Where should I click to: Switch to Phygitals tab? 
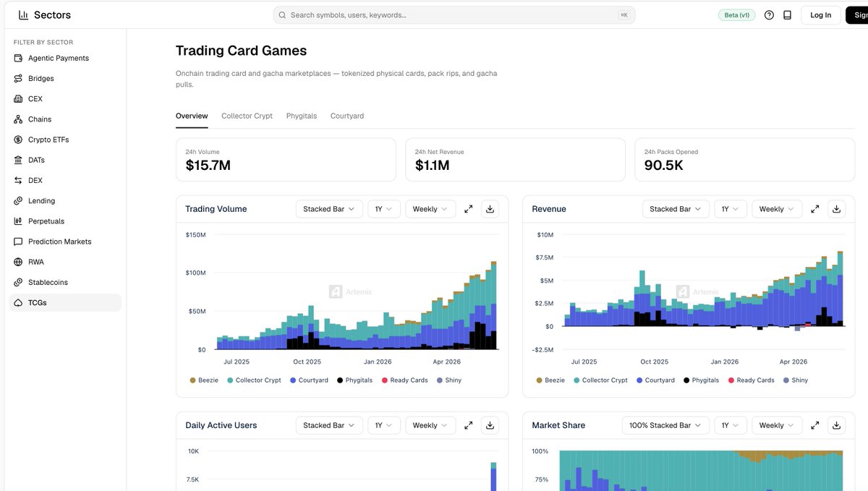point(302,116)
